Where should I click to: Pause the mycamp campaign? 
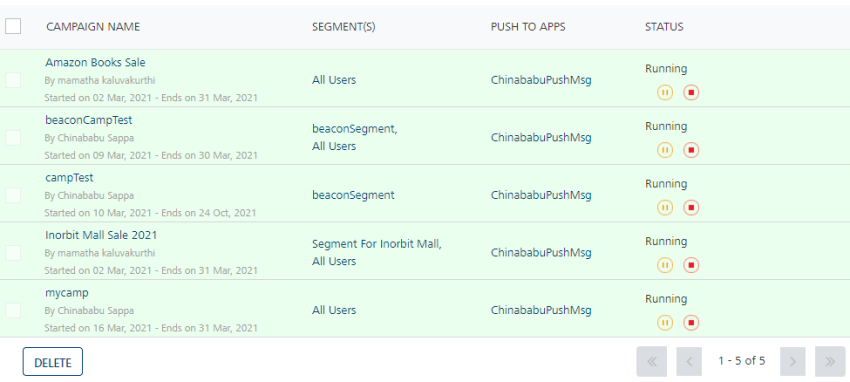click(x=665, y=323)
